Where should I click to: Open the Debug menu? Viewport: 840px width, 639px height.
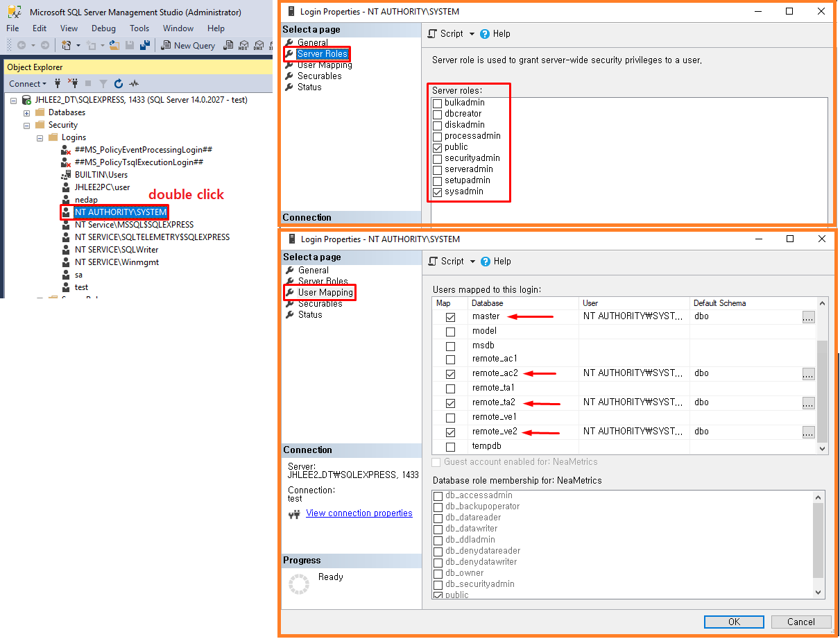pyautogui.click(x=103, y=28)
